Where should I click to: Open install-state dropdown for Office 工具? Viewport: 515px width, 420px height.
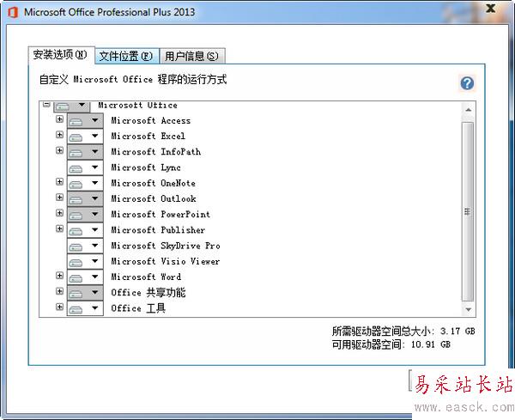click(85, 308)
